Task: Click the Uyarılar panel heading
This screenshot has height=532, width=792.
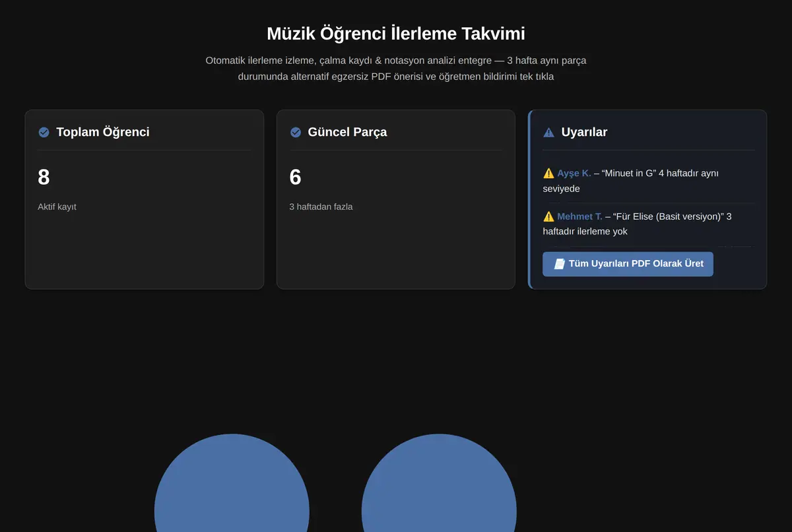Action: 584,132
